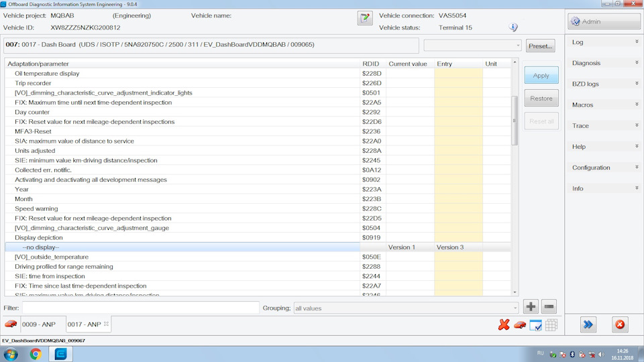Select the Units adjusted row
This screenshot has height=362, width=644.
(258, 151)
